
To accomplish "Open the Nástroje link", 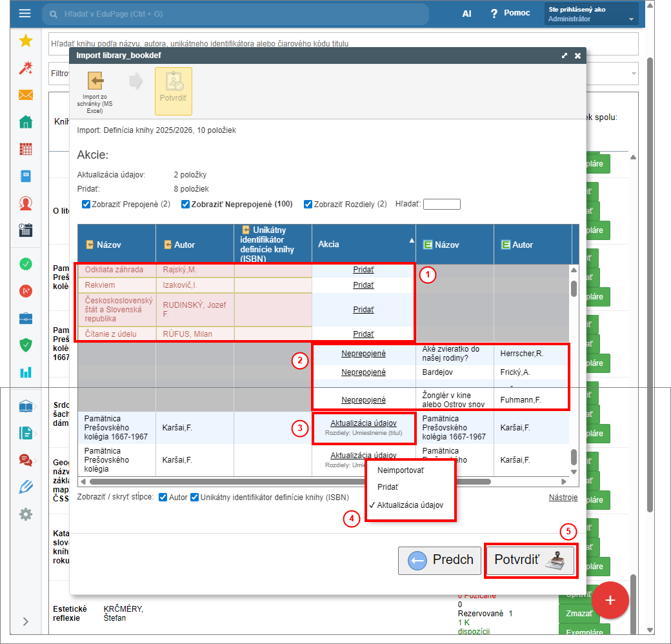I will pyautogui.click(x=563, y=498).
